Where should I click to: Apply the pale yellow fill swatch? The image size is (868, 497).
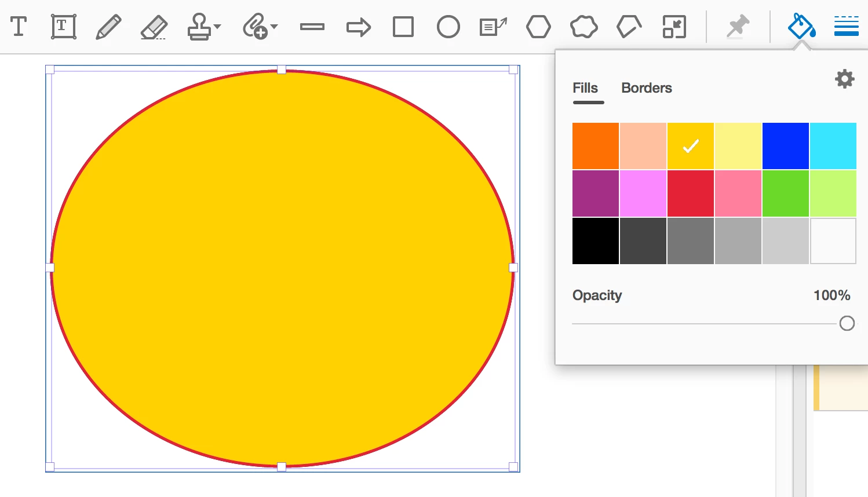(x=738, y=146)
